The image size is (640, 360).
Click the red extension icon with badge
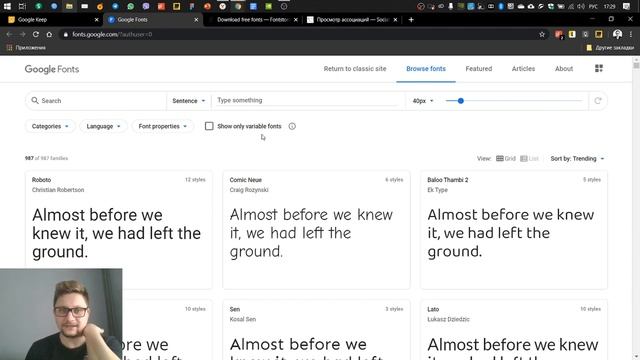559,35
